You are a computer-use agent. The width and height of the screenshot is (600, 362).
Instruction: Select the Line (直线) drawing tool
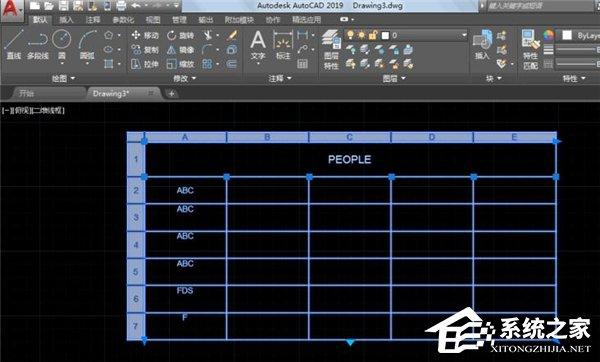click(x=14, y=45)
